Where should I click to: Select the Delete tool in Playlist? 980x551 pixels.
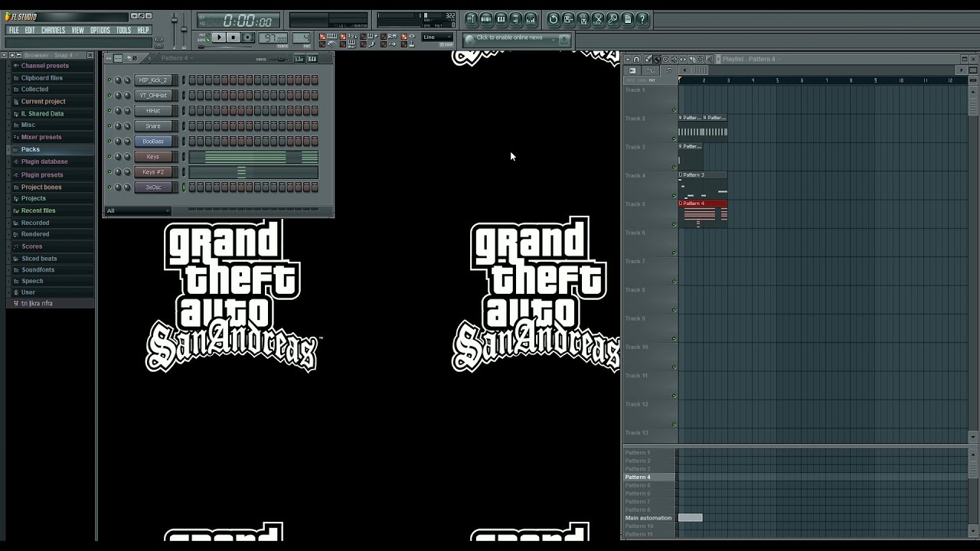(x=665, y=59)
